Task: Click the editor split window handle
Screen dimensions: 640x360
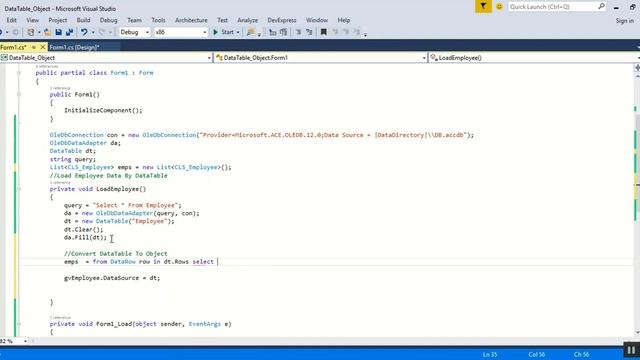Action: tap(637, 67)
